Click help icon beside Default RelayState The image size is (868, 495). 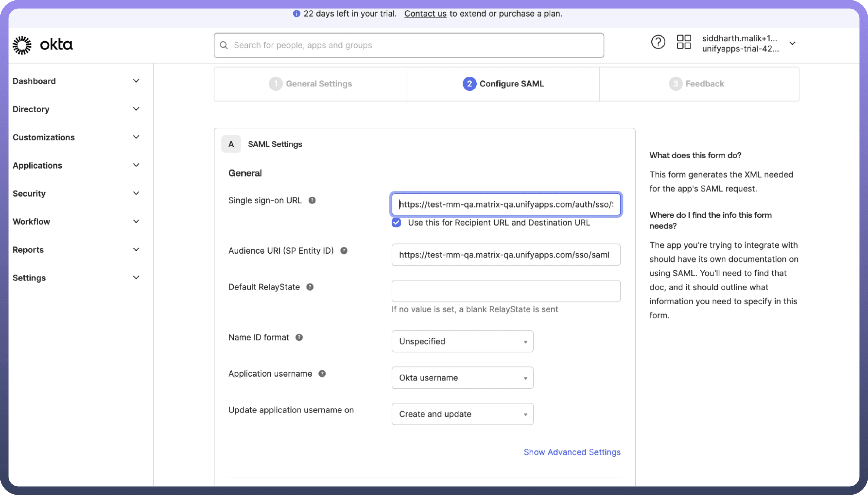tap(310, 287)
